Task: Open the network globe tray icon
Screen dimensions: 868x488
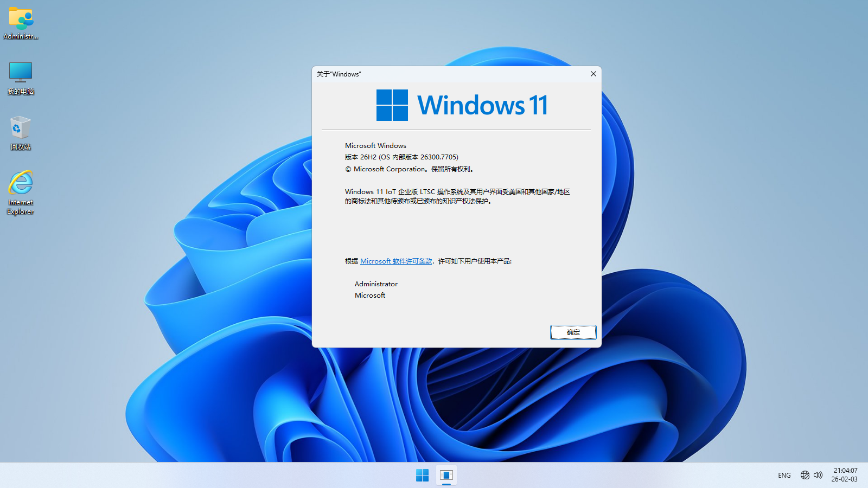Action: [805, 475]
